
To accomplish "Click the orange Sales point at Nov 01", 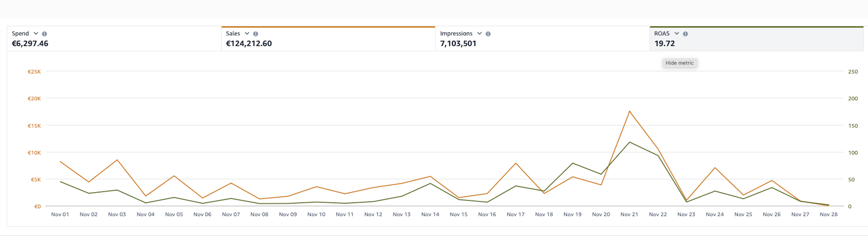I will tap(60, 161).
